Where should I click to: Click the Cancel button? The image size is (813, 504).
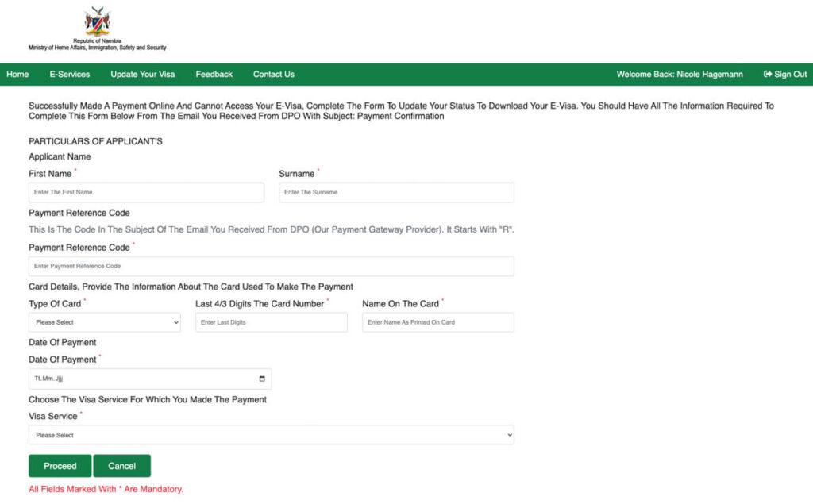coord(121,466)
